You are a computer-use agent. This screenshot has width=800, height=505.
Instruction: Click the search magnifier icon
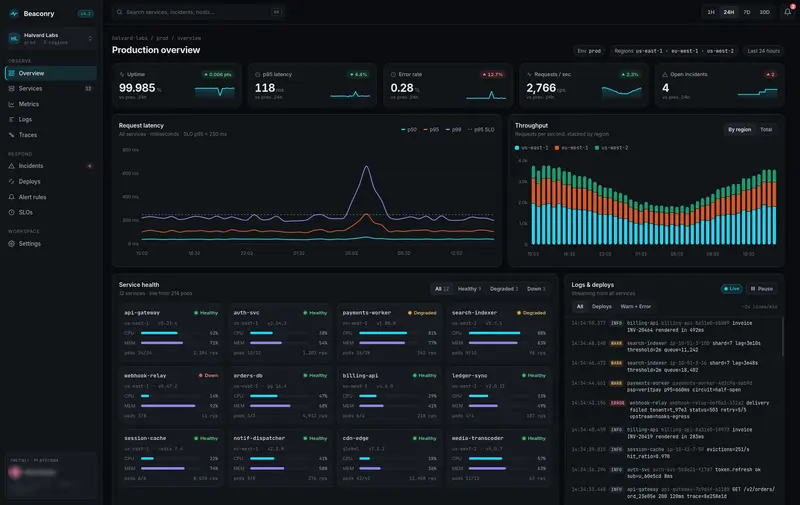119,12
